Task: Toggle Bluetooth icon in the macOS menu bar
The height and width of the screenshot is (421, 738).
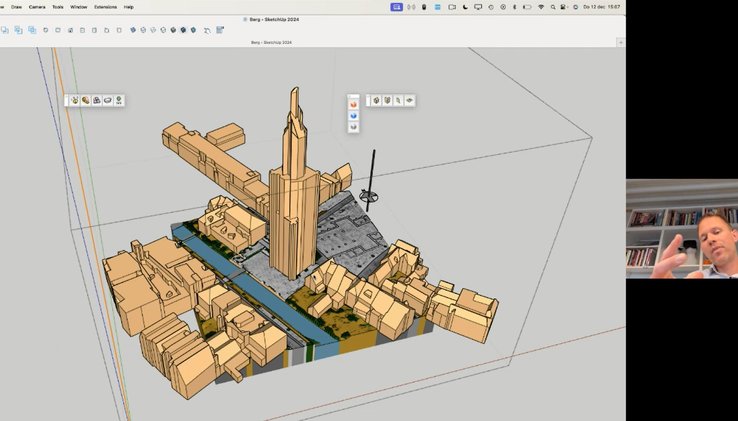Action: [514, 7]
